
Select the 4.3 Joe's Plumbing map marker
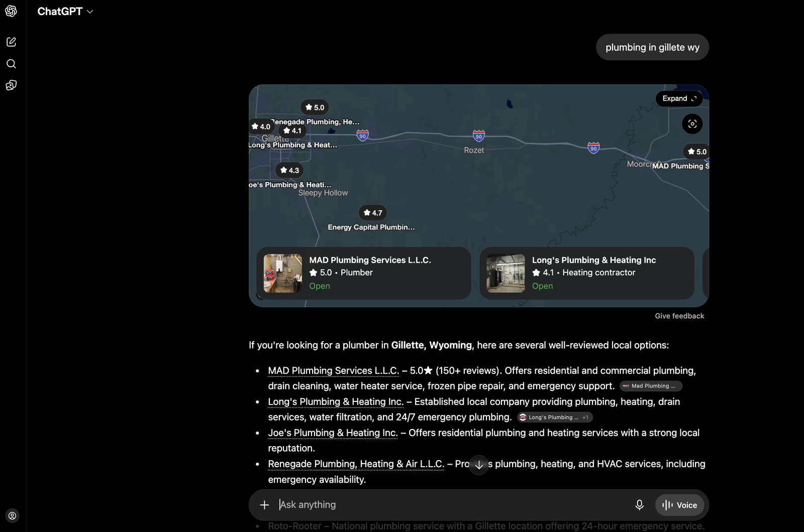tap(289, 170)
